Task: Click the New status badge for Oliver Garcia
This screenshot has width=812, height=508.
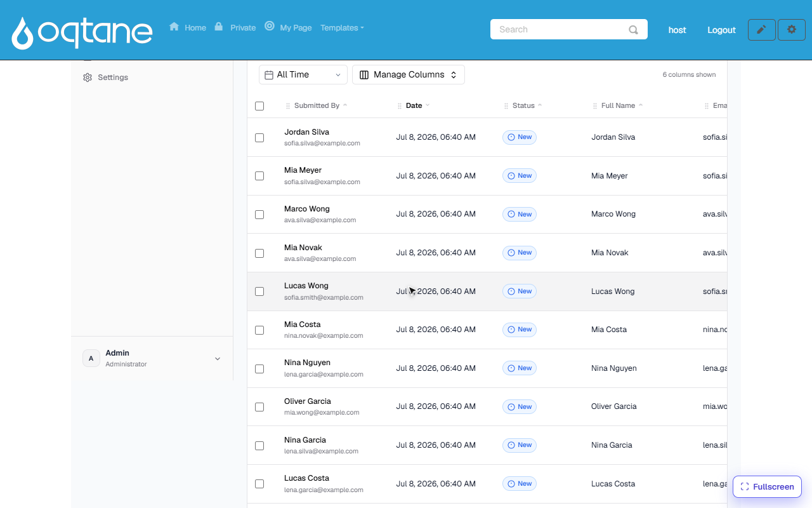Action: 520,407
